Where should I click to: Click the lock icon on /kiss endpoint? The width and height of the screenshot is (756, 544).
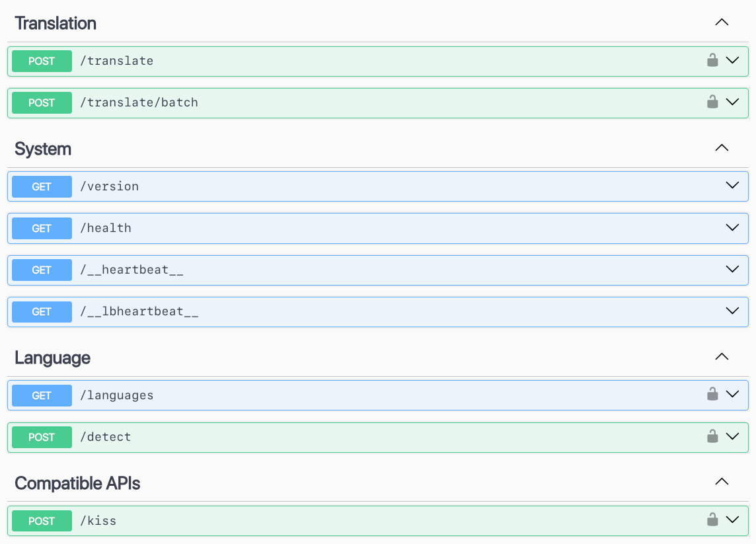pos(712,520)
